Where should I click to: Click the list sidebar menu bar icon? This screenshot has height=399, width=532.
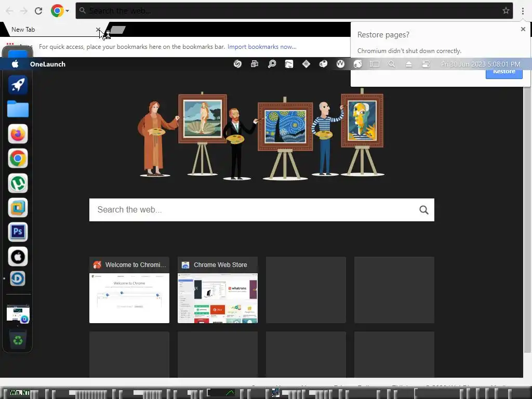click(x=375, y=64)
